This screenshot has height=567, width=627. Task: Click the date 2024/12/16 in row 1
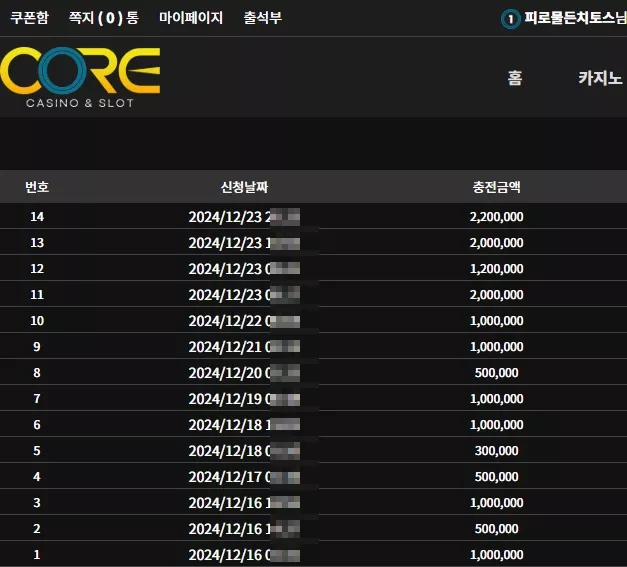[225, 555]
